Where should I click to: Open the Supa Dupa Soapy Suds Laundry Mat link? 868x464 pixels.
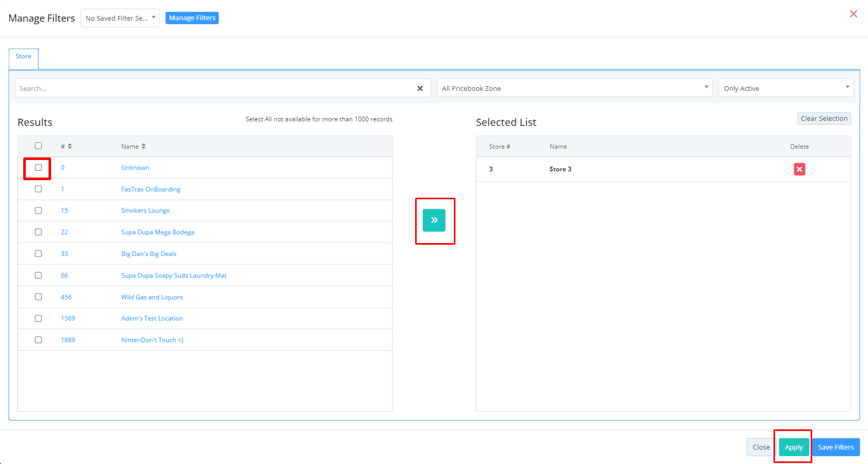(174, 276)
